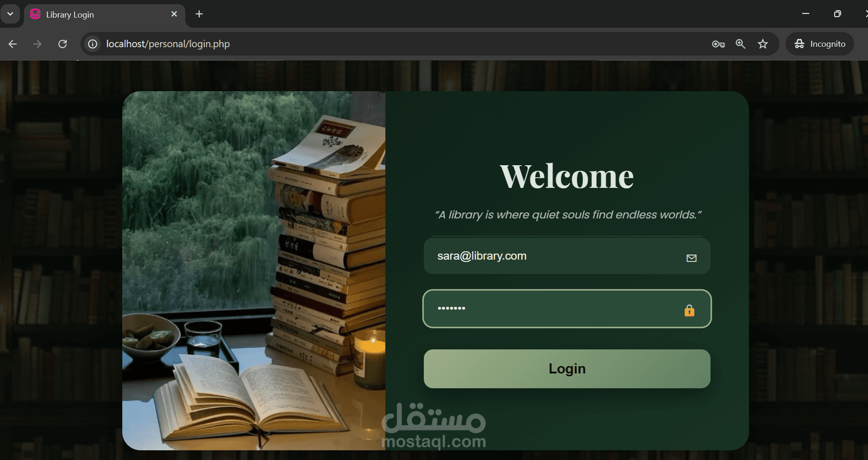Click the envelope icon in the email field

(692, 258)
